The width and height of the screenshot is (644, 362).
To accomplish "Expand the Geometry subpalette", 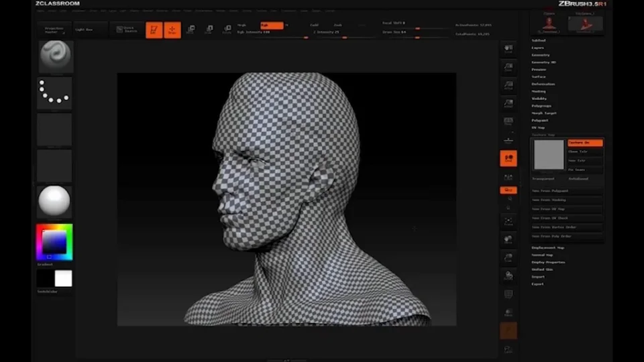I will (x=541, y=55).
